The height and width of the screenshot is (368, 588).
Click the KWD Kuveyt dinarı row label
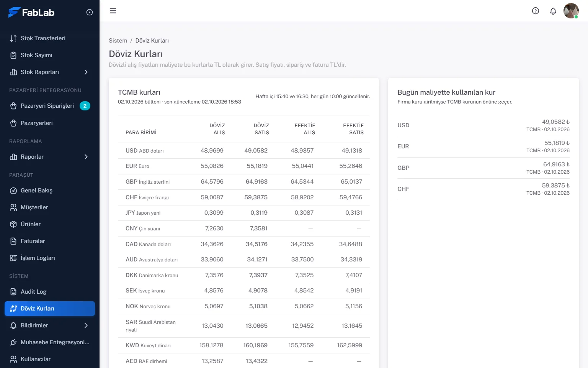coord(148,345)
